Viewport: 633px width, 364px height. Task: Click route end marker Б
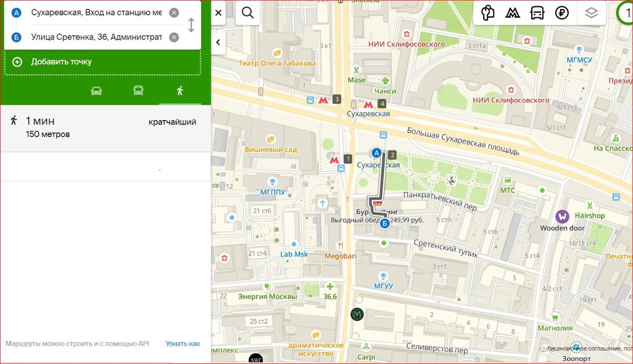[385, 223]
